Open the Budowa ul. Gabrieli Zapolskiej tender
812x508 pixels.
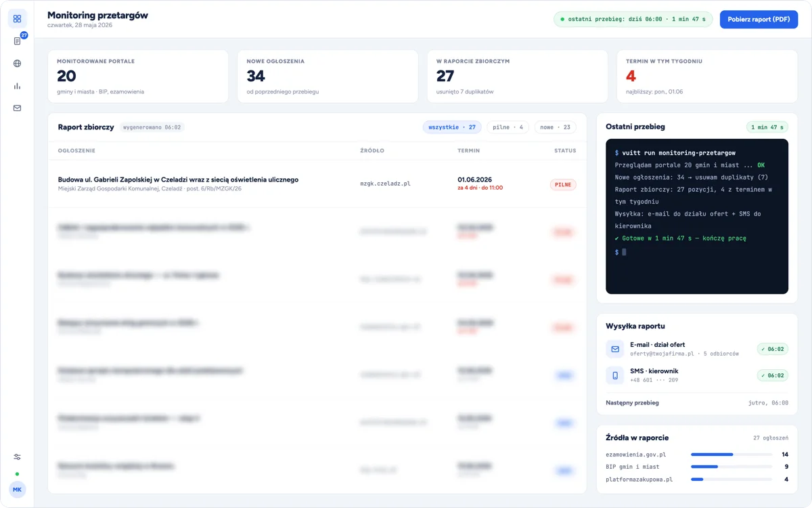[178, 179]
